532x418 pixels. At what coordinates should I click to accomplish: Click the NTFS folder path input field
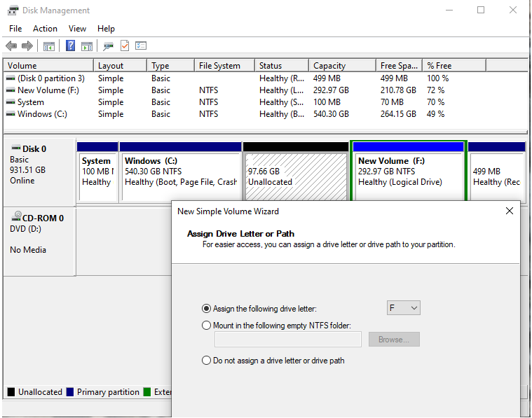click(x=287, y=340)
